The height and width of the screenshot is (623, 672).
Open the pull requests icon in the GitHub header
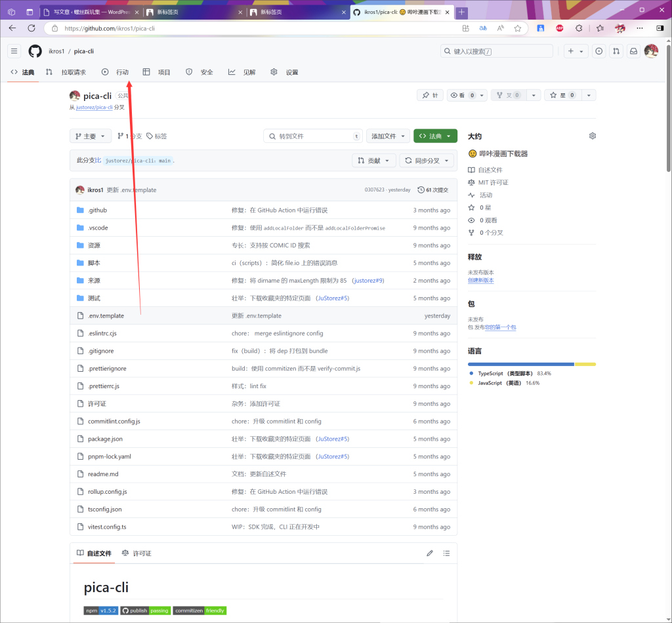pos(616,51)
